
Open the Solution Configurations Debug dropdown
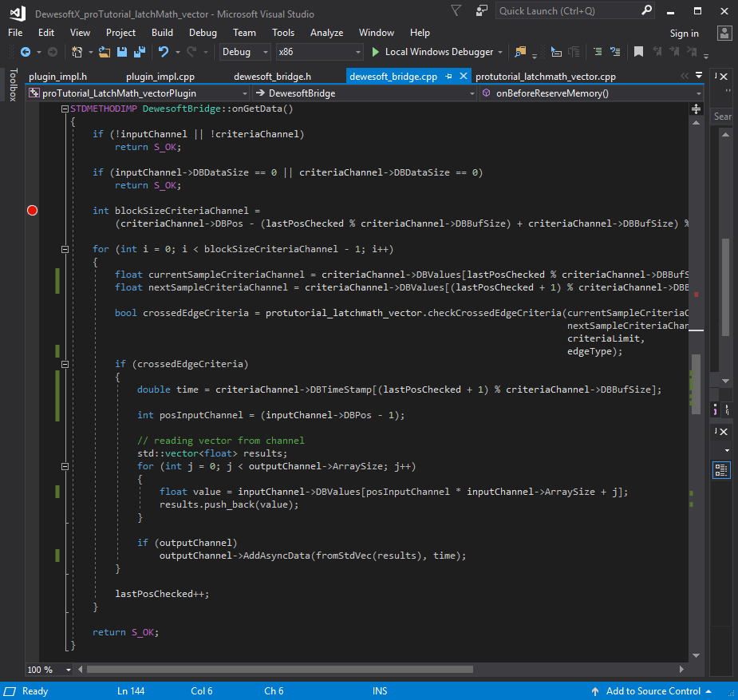[245, 52]
